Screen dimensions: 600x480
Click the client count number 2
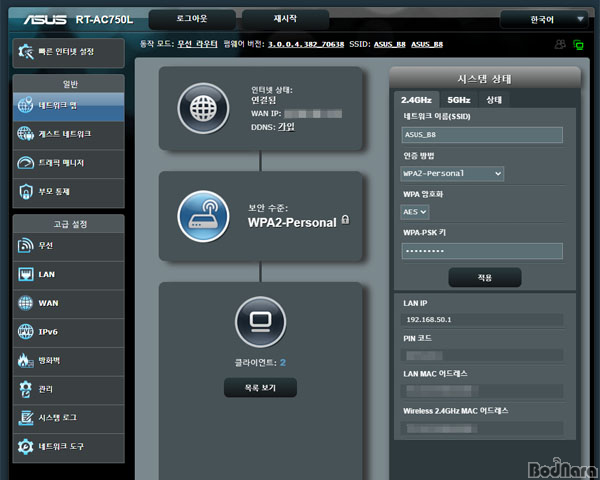(x=283, y=362)
